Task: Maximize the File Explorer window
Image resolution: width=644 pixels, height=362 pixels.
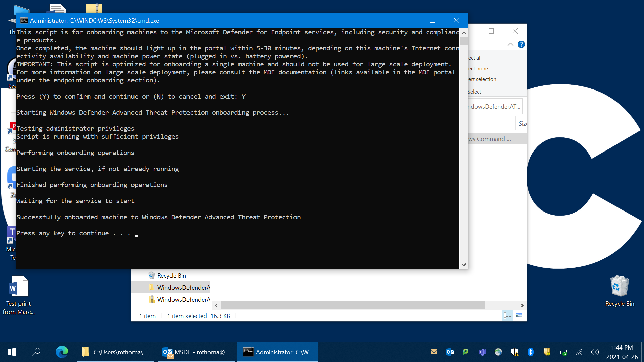Action: (491, 31)
